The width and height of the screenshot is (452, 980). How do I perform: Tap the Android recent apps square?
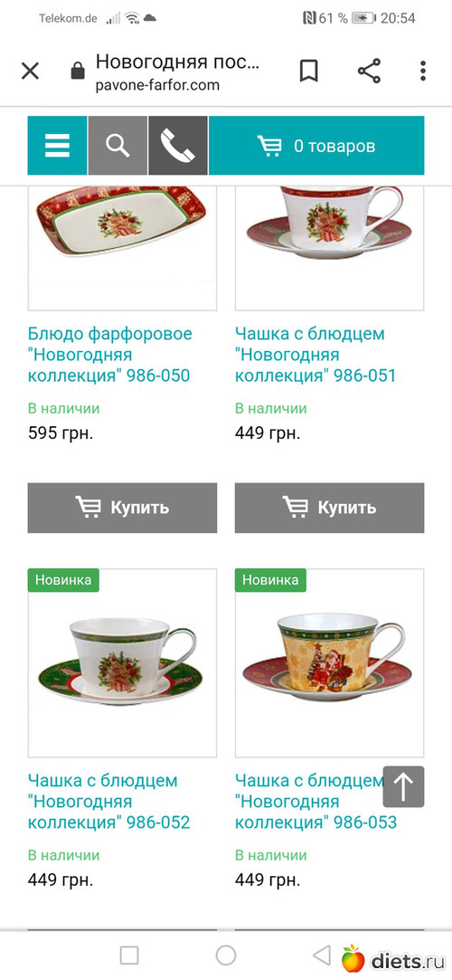(129, 955)
